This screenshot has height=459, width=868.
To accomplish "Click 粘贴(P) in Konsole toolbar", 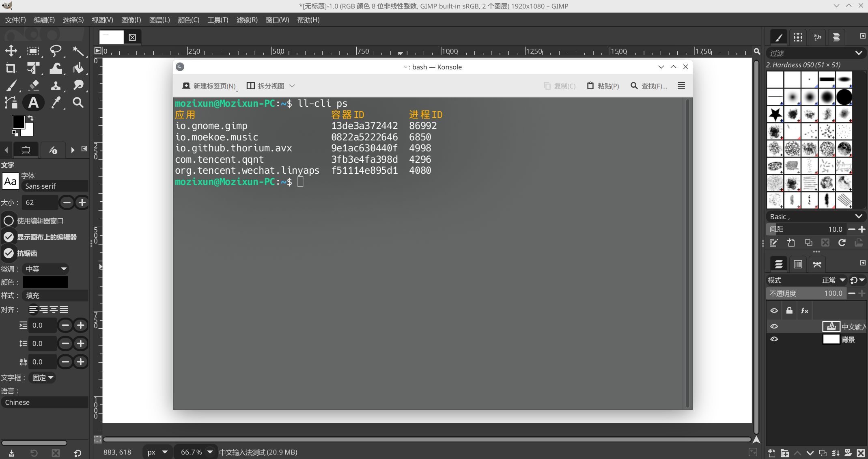I will tap(603, 86).
